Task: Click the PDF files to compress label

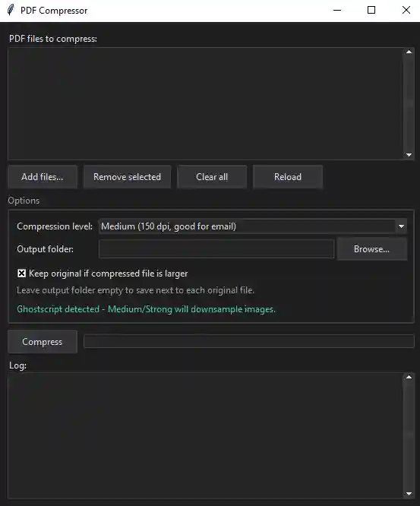Action: [53, 39]
